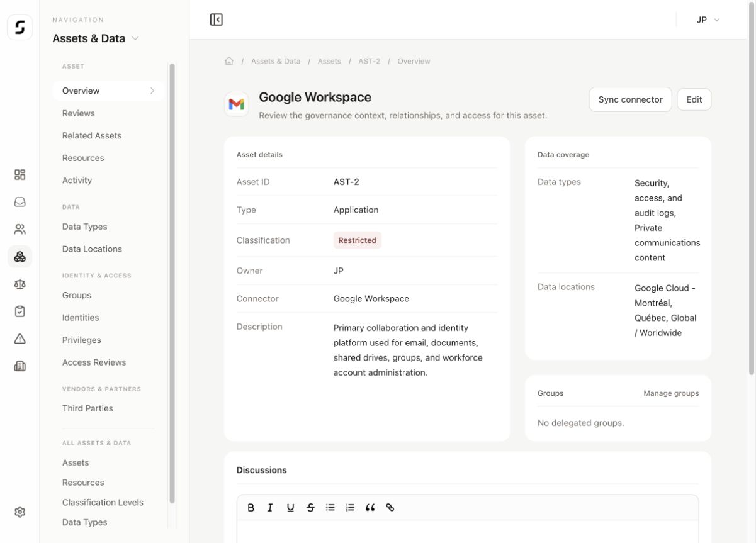Viewport: 756px width, 543px height.
Task: Click the Restricted classification badge
Action: (x=358, y=240)
